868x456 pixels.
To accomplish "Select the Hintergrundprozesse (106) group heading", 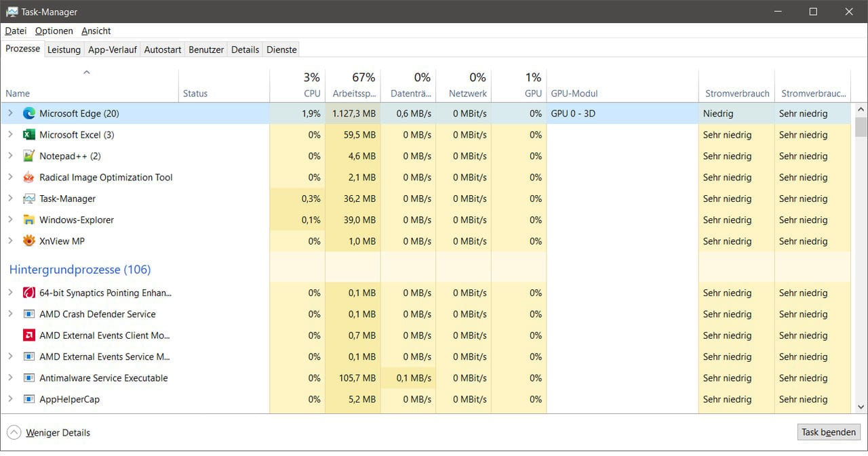I will (80, 270).
